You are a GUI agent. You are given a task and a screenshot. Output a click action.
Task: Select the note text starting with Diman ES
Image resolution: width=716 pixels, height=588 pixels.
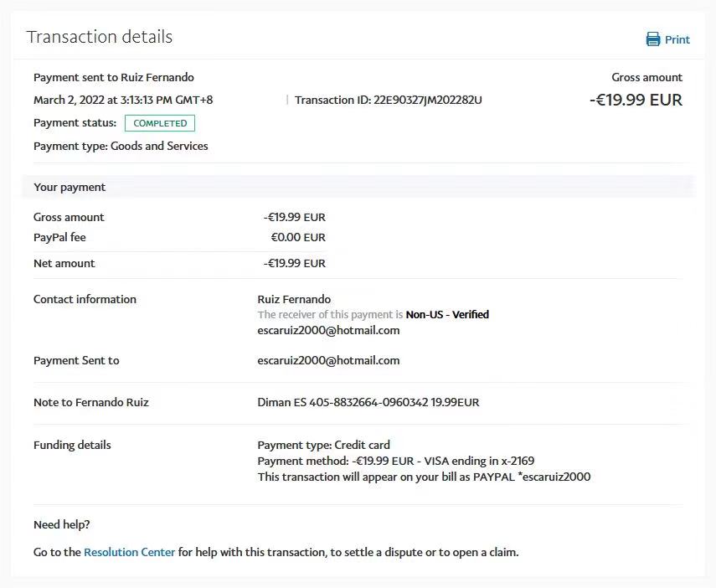(x=368, y=402)
